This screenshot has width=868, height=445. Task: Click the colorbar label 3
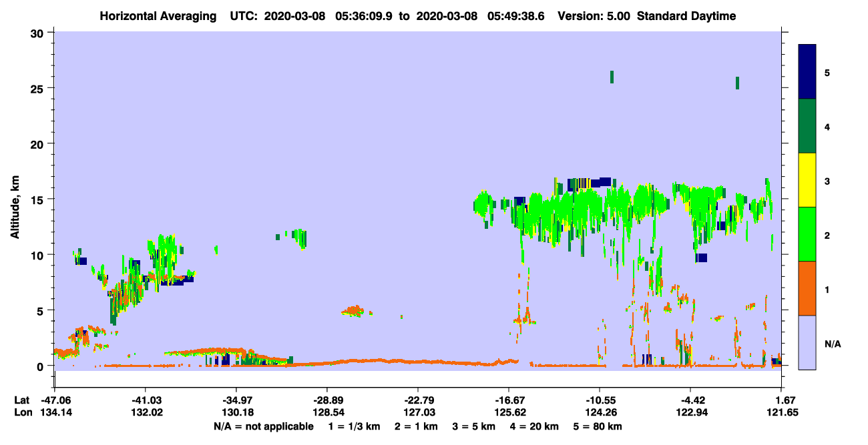827,181
